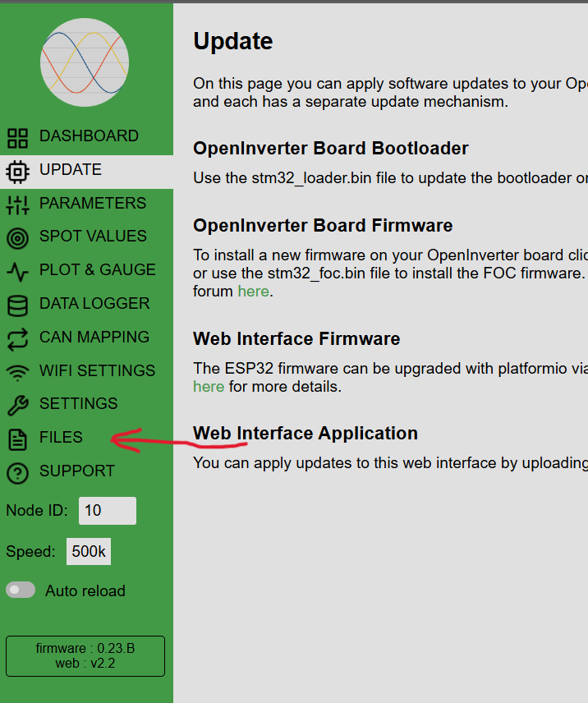Click the Files document icon

tap(17, 439)
